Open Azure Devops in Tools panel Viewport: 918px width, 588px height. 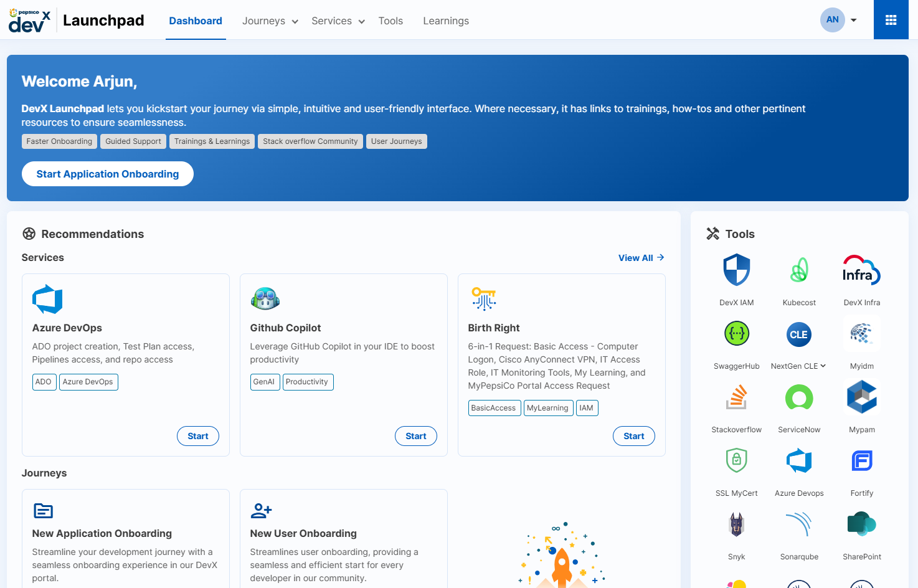click(x=799, y=461)
